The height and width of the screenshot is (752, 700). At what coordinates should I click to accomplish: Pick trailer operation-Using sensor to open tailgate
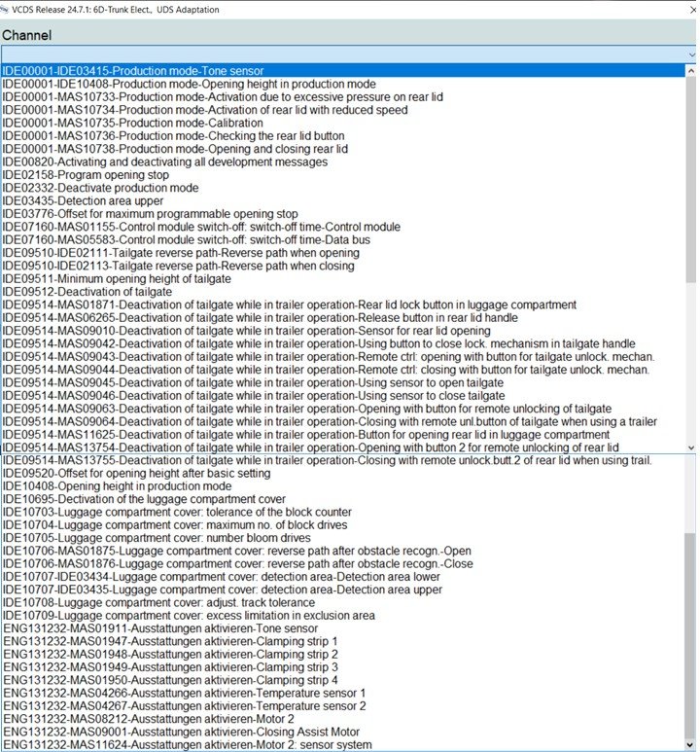253,382
